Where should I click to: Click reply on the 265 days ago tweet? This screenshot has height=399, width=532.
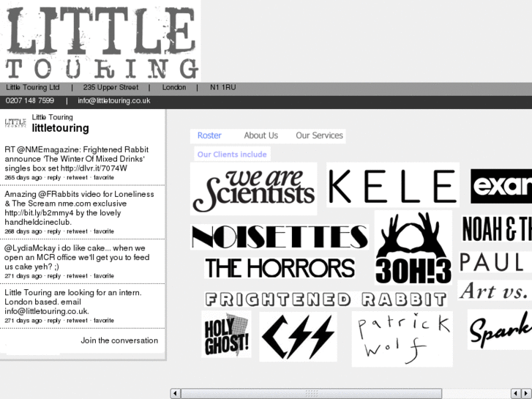coord(54,178)
